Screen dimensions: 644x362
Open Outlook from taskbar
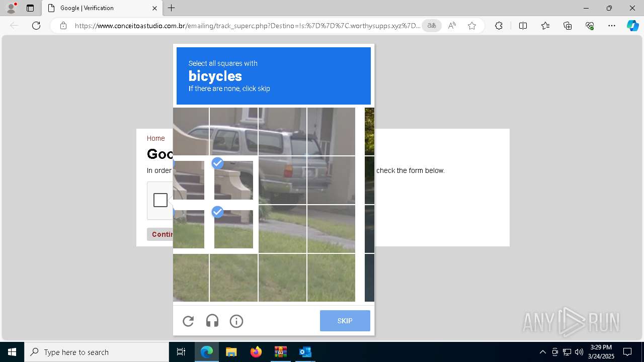tap(305, 352)
